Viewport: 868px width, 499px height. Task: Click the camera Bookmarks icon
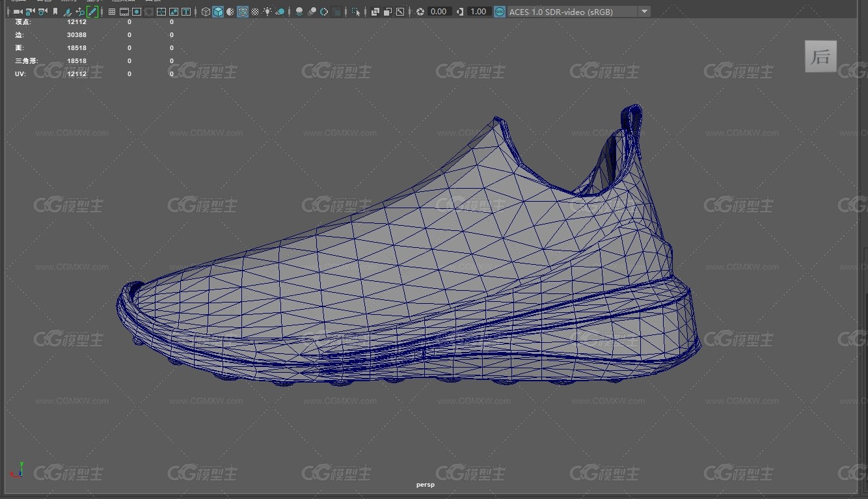(55, 12)
